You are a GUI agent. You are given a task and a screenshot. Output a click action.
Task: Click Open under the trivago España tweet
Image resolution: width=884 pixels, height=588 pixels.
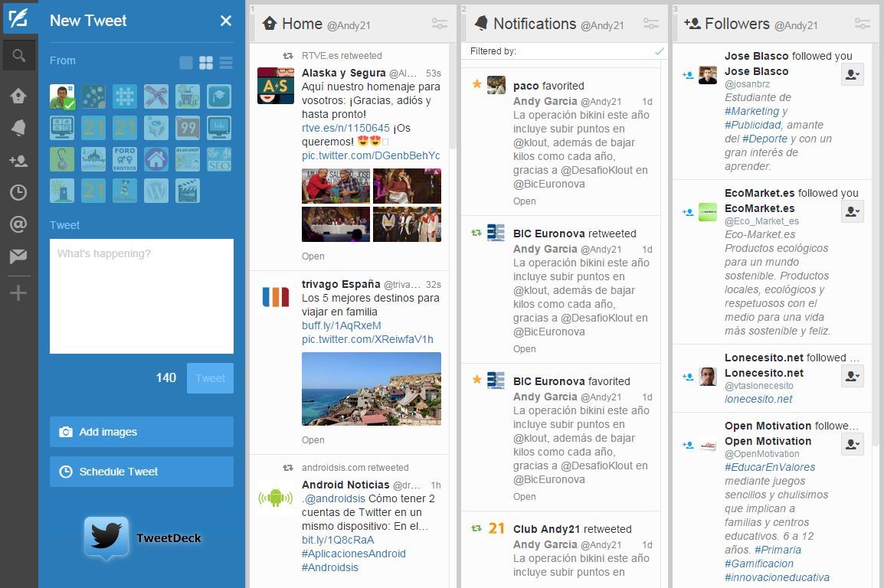(x=313, y=440)
